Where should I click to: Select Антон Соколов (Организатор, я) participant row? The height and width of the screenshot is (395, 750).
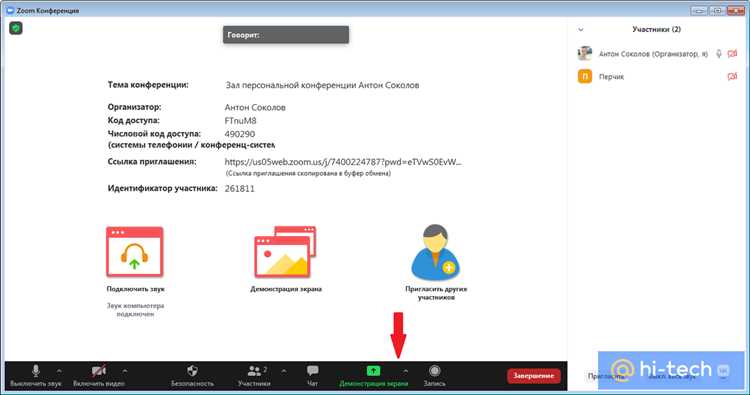point(658,54)
